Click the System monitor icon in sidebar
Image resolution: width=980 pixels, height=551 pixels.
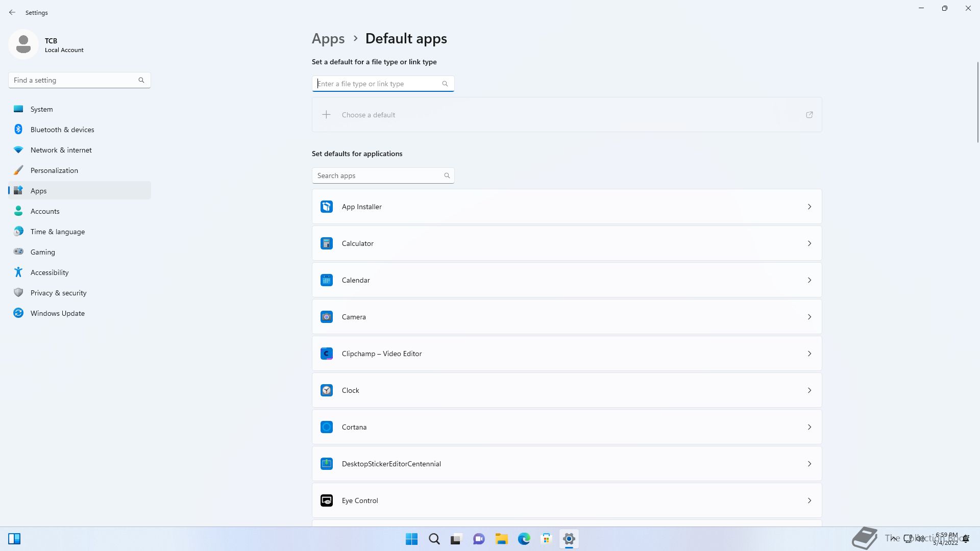18,109
